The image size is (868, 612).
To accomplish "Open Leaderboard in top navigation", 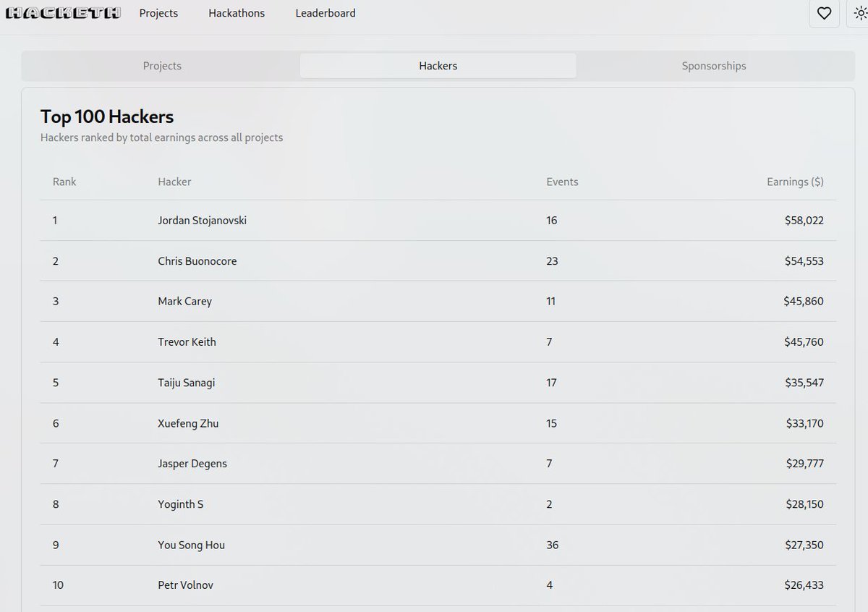I will [325, 13].
